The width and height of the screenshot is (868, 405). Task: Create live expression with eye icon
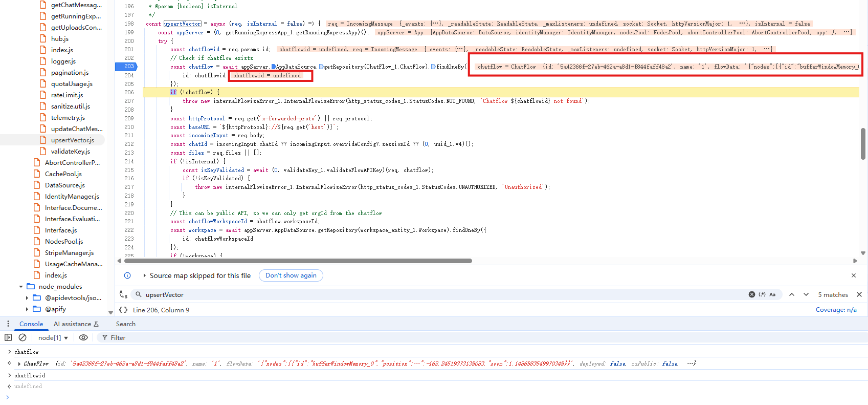pos(83,337)
